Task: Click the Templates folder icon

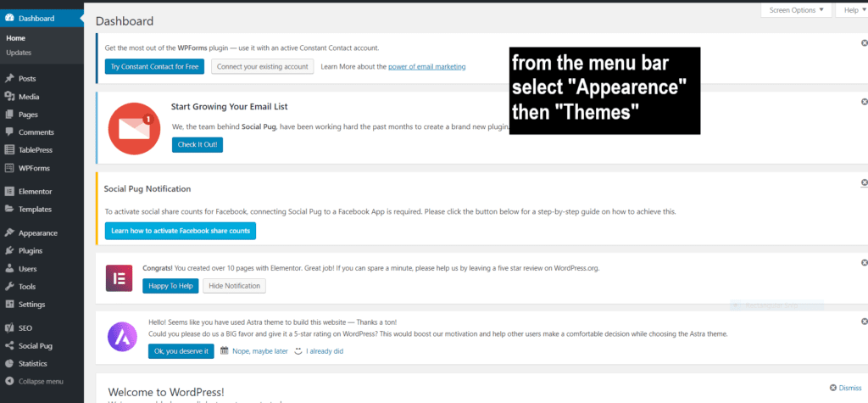Action: [x=9, y=209]
